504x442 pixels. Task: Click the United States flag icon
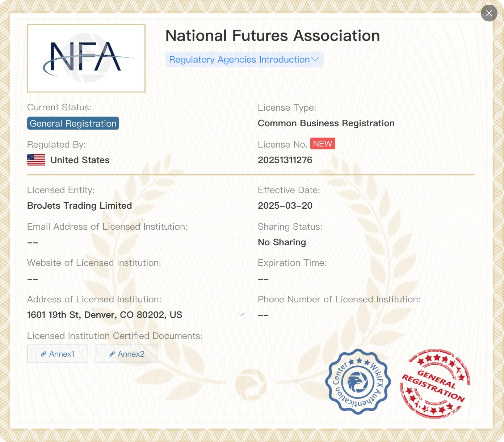tap(36, 160)
